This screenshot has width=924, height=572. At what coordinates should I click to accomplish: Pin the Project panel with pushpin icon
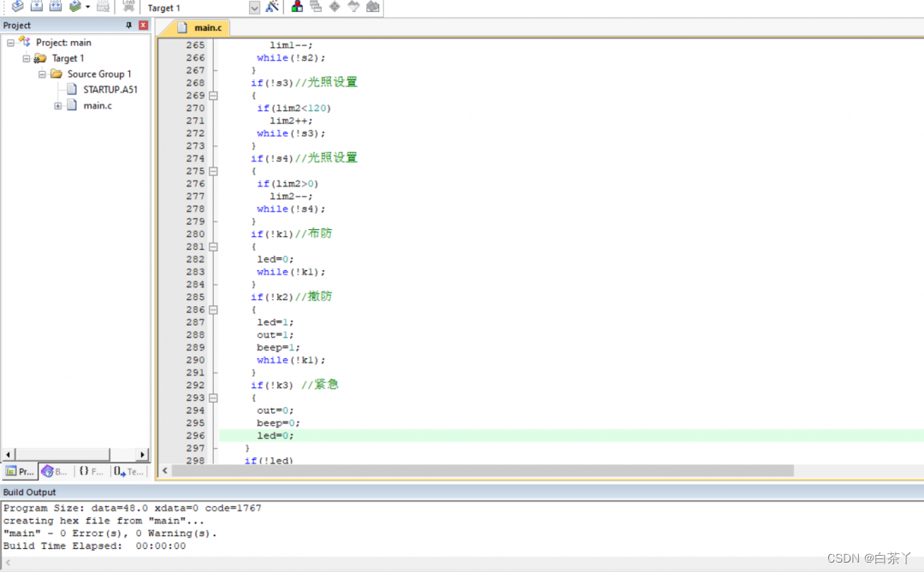click(x=129, y=26)
